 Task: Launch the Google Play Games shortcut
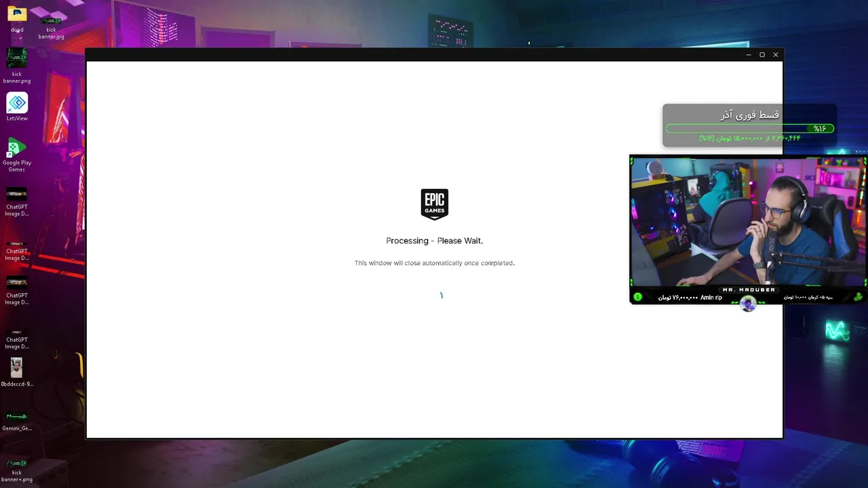(17, 155)
